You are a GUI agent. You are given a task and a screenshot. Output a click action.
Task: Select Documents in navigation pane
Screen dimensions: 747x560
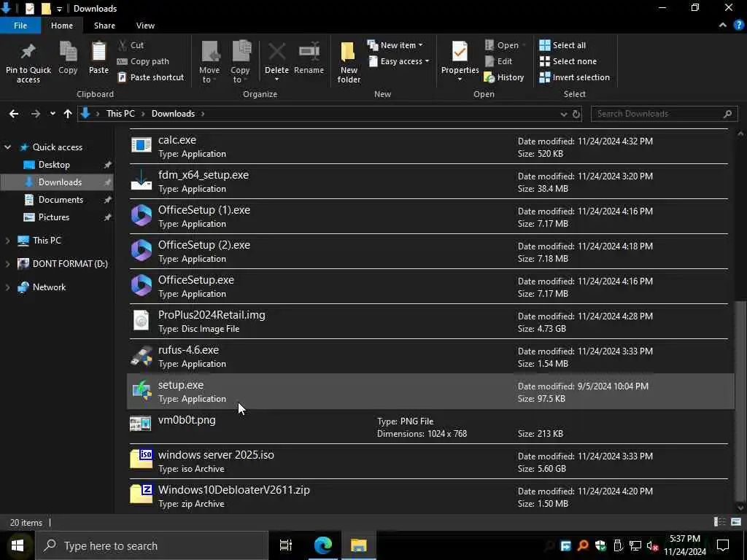(61, 200)
